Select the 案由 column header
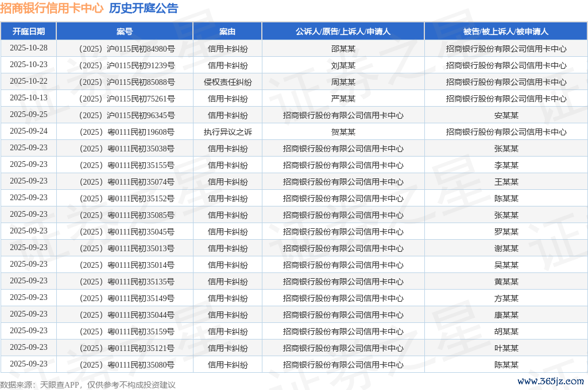 227,32
